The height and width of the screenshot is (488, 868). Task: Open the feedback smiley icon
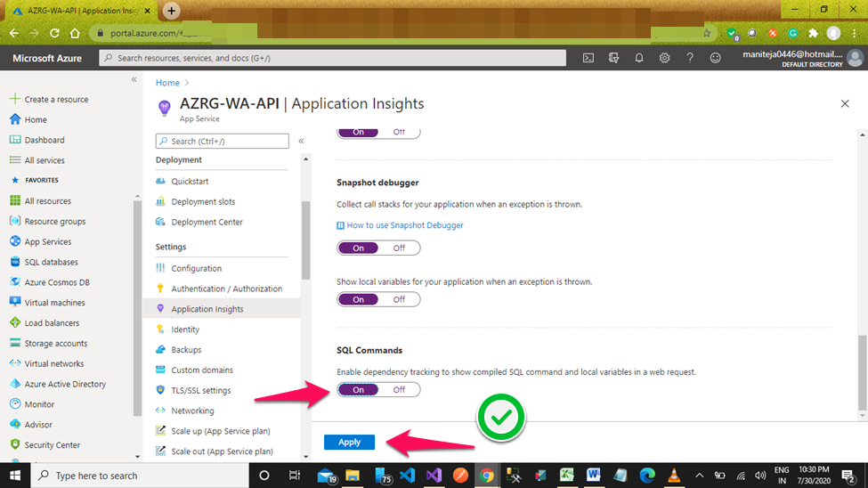[715, 58]
